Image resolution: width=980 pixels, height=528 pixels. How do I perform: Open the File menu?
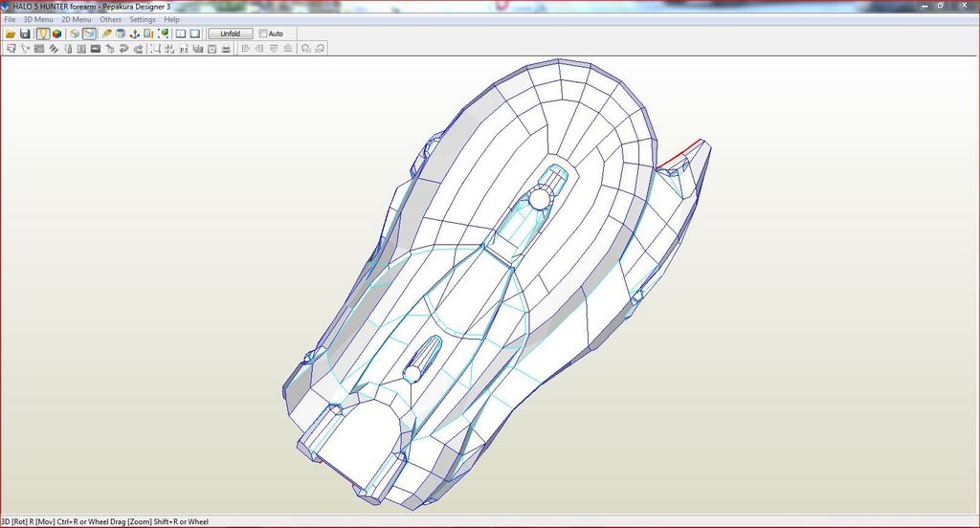coord(10,19)
